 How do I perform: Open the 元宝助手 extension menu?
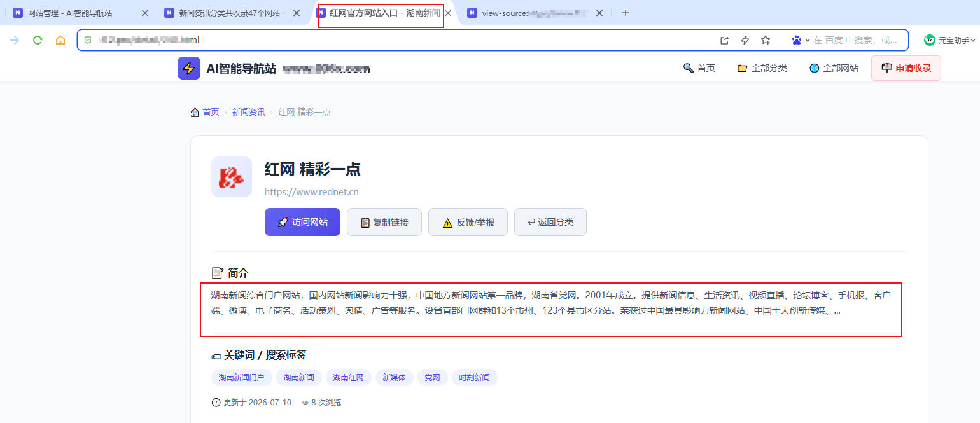point(950,40)
